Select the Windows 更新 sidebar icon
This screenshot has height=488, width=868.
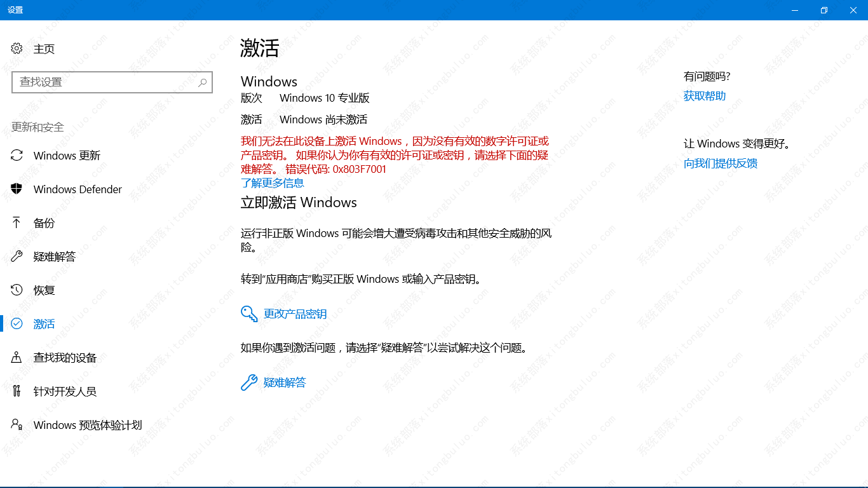pos(17,155)
